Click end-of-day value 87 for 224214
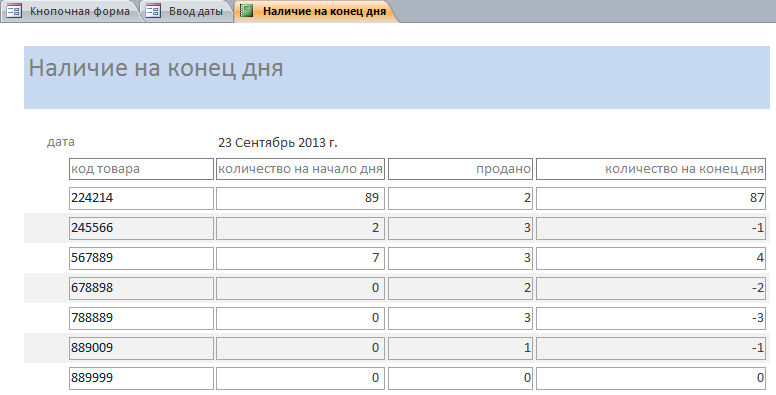This screenshot has height=395, width=776. [651, 198]
